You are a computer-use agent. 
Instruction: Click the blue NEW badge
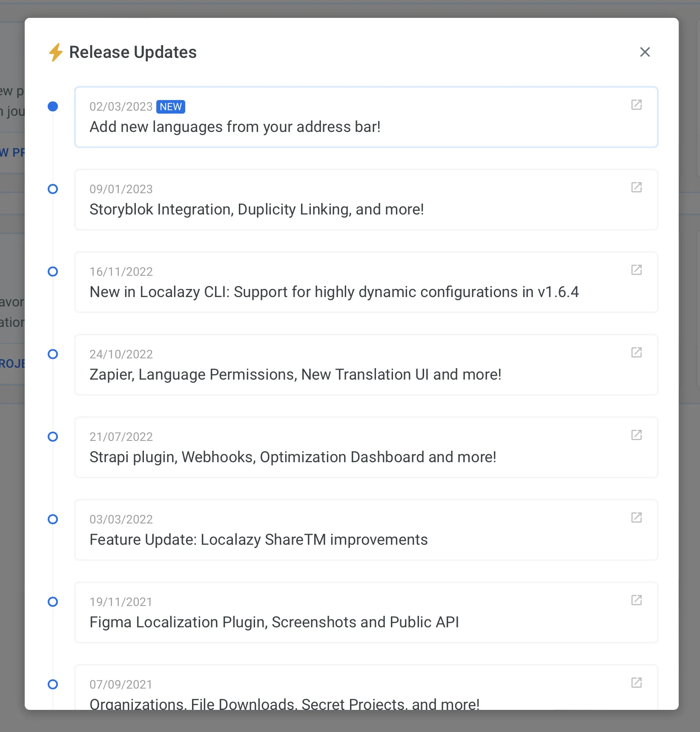tap(171, 107)
